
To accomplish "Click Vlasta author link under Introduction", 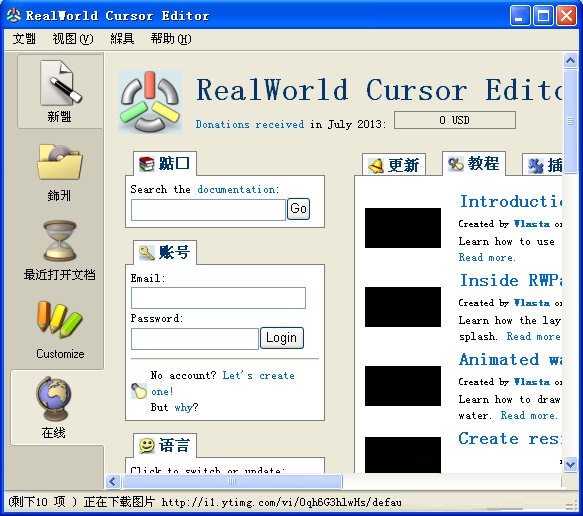I will tap(532, 224).
